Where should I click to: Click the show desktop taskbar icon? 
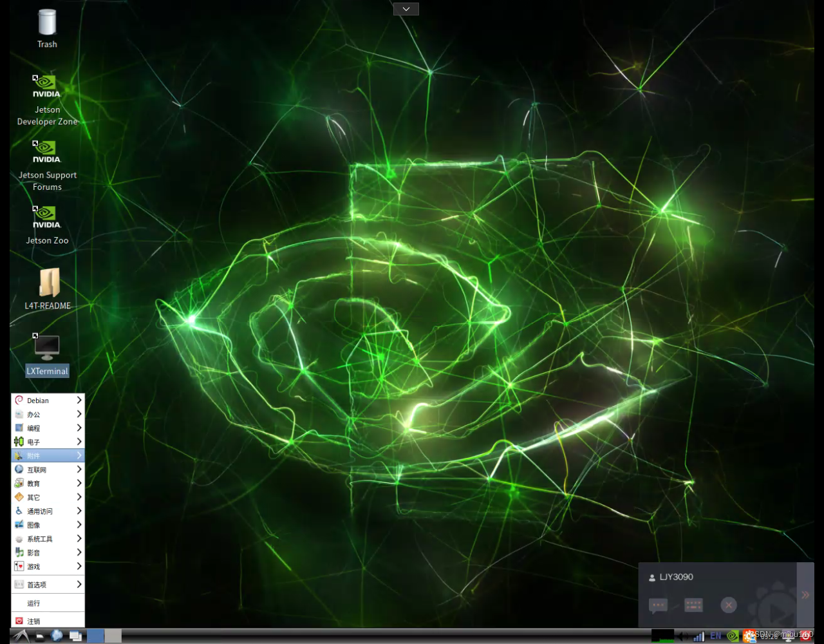point(76,636)
